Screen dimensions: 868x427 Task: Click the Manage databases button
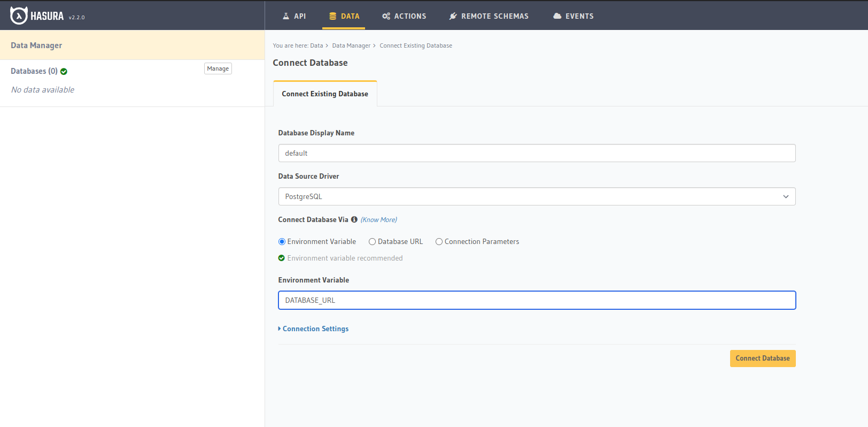[x=218, y=68]
